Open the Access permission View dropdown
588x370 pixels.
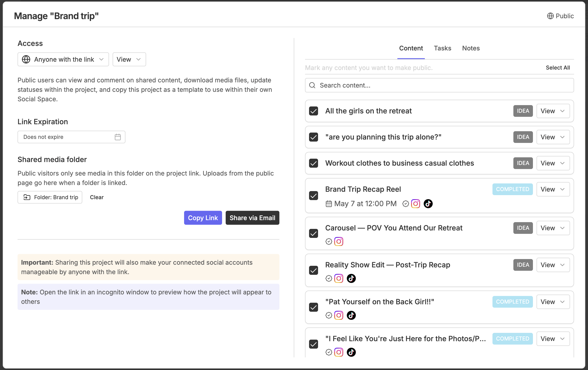click(129, 59)
